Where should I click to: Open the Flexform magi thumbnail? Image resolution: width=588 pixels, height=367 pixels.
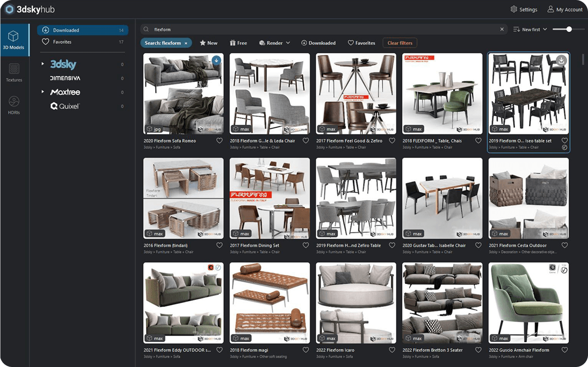pos(270,303)
